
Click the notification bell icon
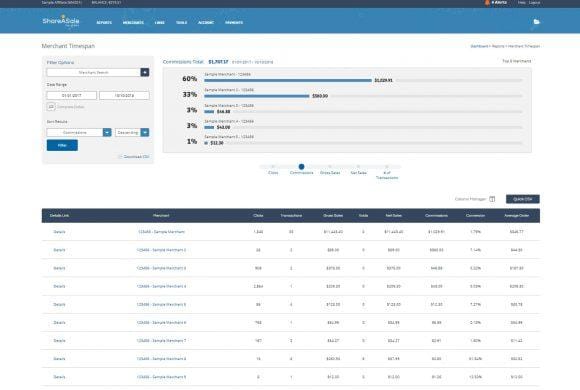point(487,2)
